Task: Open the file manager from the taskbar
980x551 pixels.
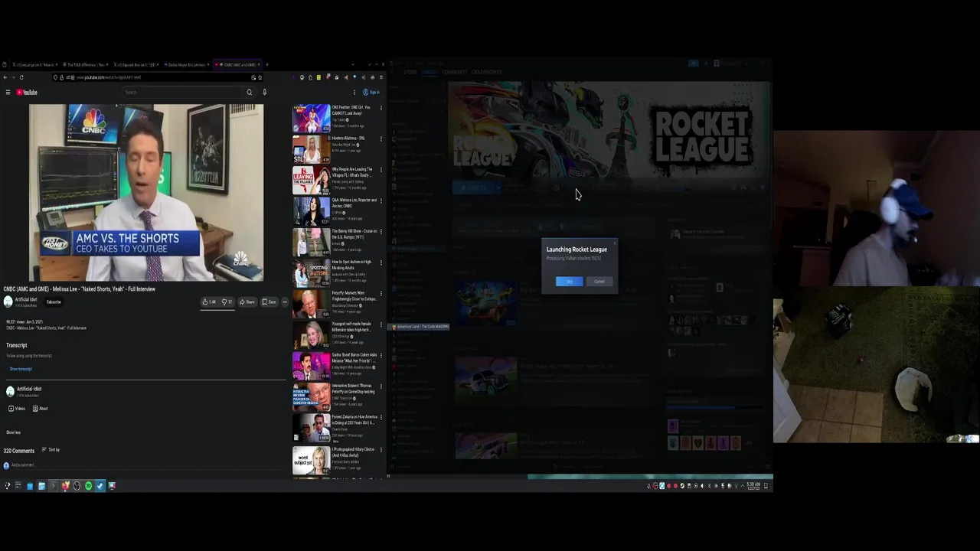Action: (41, 486)
